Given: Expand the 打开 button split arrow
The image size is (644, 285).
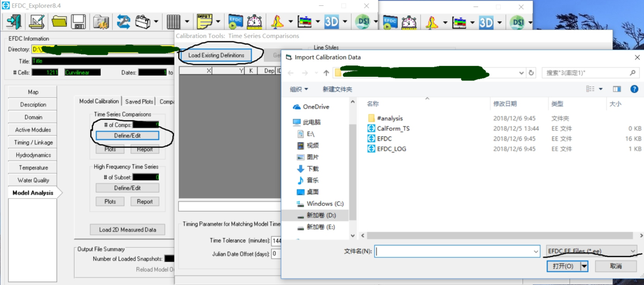Looking at the screenshot, I should pos(584,266).
